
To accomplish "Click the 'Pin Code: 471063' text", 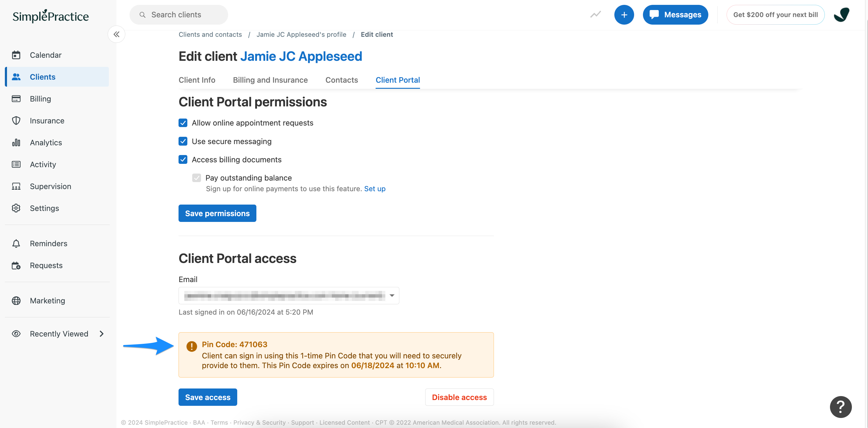I will coord(234,344).
